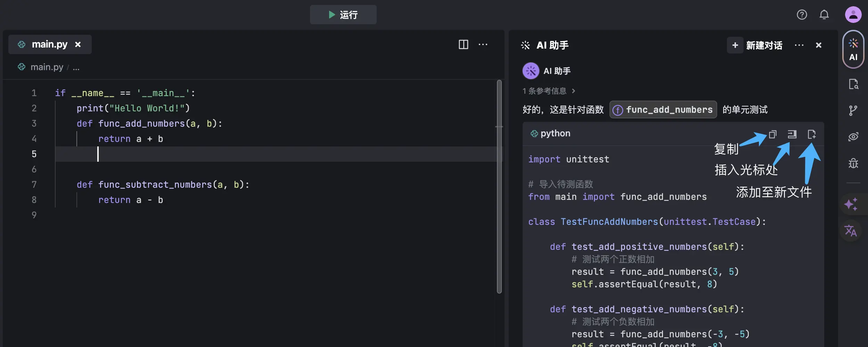Click the AI assistant purple avatar
Screen dimensions: 868x347
[531, 71]
